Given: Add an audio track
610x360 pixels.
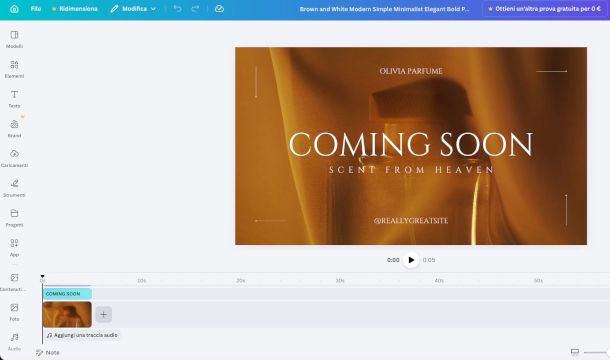Looking at the screenshot, I should [x=82, y=335].
